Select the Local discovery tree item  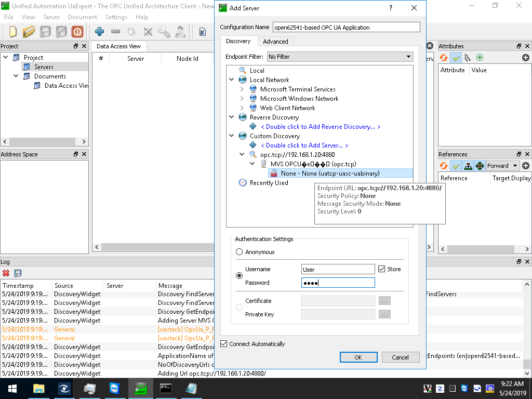257,70
